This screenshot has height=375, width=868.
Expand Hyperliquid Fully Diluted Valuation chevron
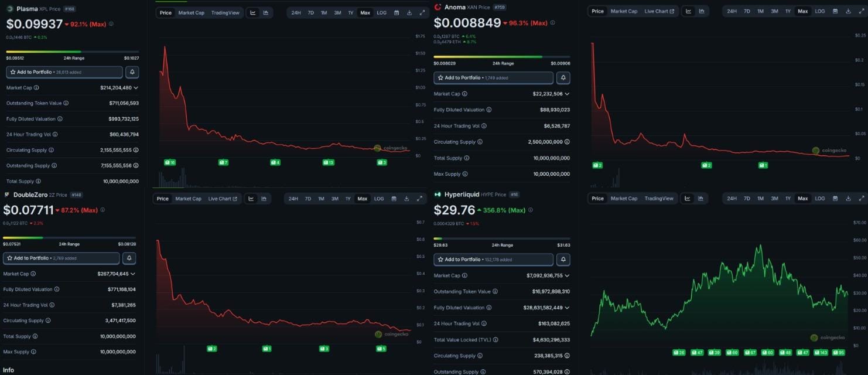point(567,308)
